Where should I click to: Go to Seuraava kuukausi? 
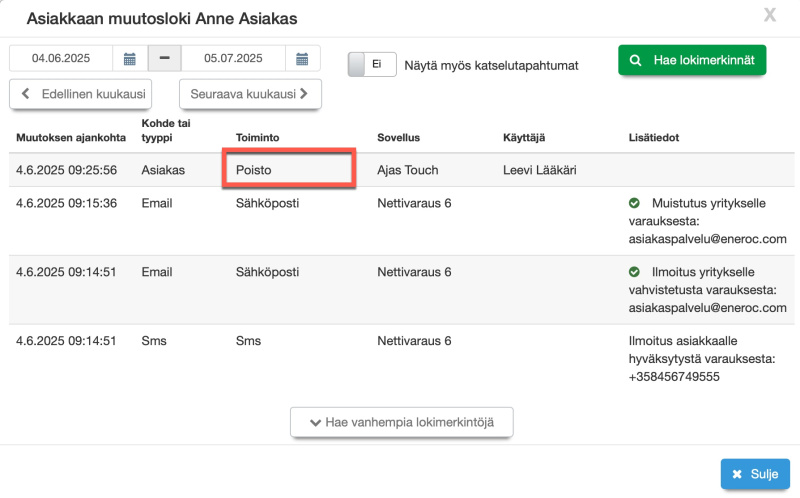pyautogui.click(x=250, y=95)
